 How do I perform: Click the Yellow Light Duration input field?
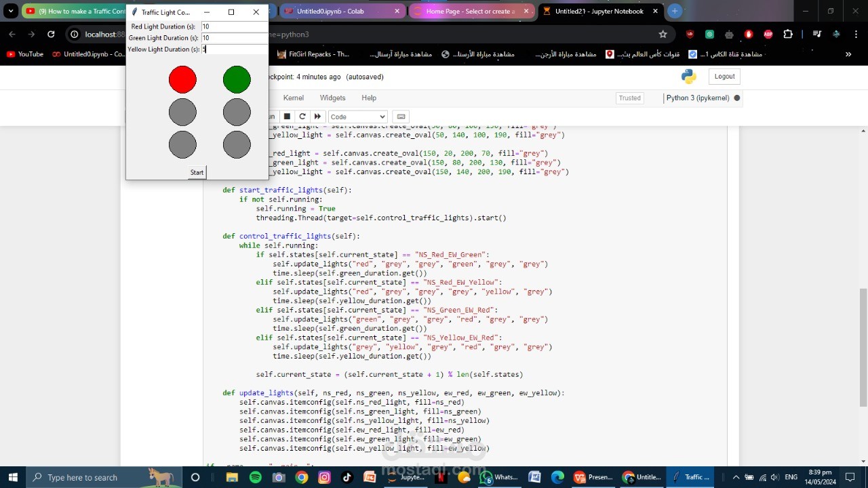pos(234,49)
